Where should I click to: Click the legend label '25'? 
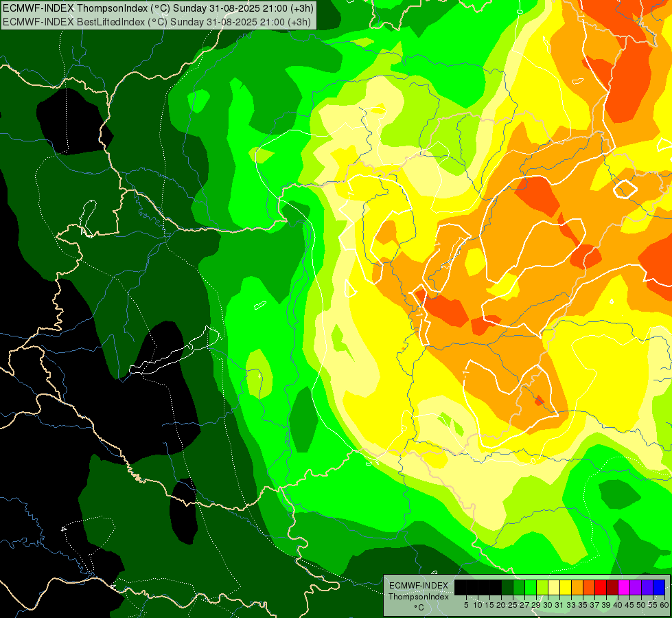(513, 605)
